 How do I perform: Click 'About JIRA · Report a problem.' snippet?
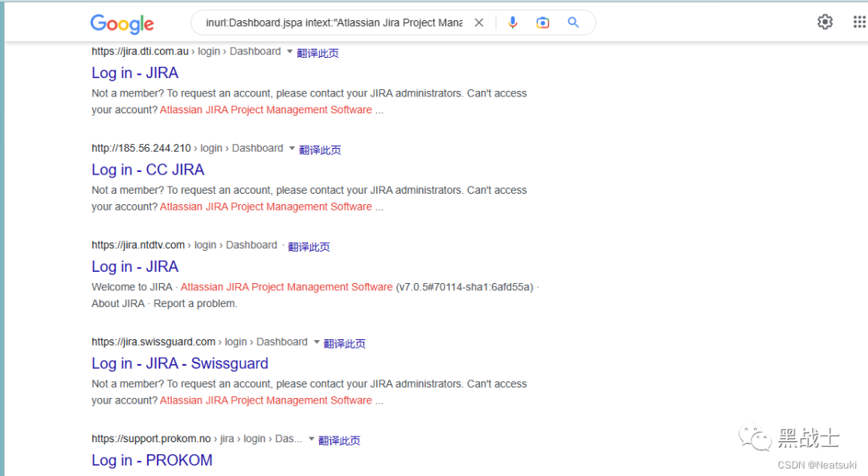coord(165,304)
